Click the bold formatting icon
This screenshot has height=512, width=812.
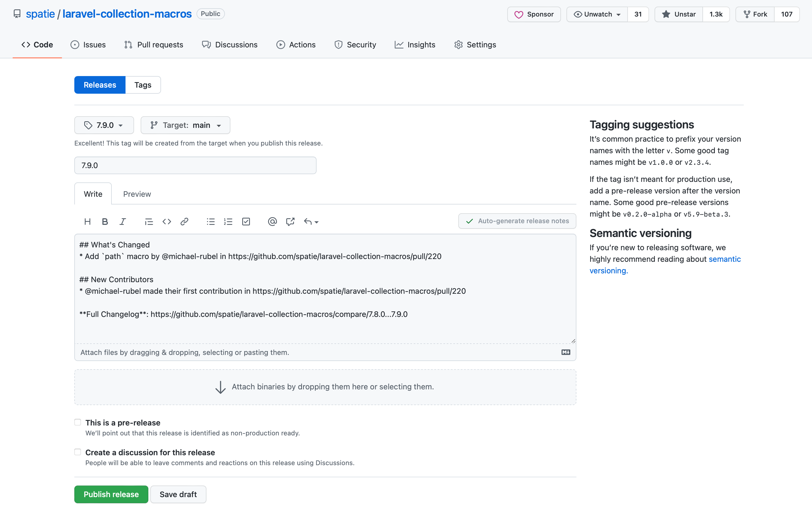pyautogui.click(x=104, y=222)
